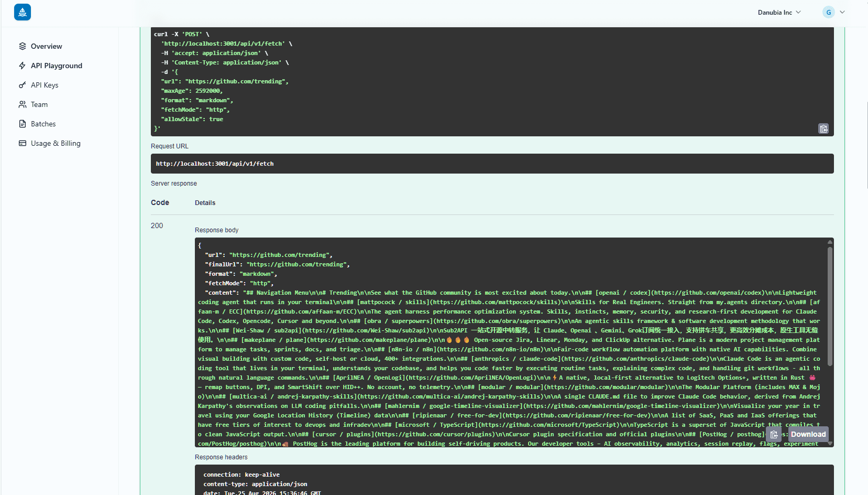Viewport: 868px width, 495px height.
Task: Click the API Playground lightning icon
Action: pyautogui.click(x=23, y=66)
